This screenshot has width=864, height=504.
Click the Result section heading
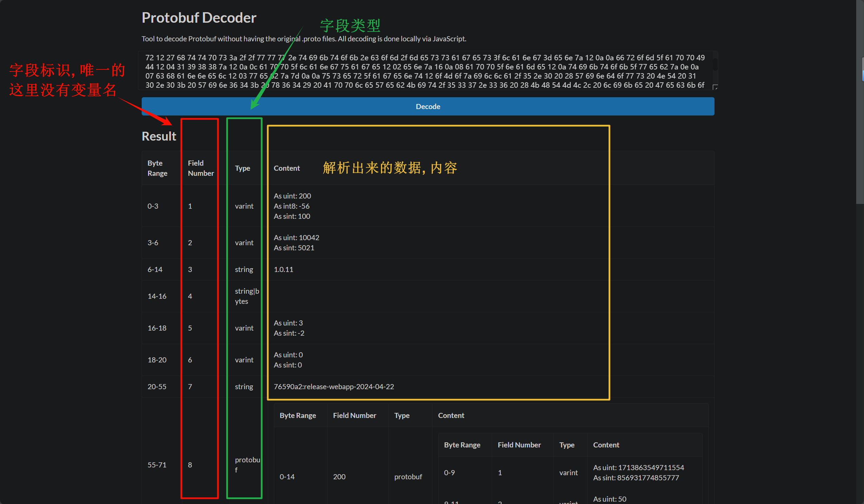[x=159, y=136]
